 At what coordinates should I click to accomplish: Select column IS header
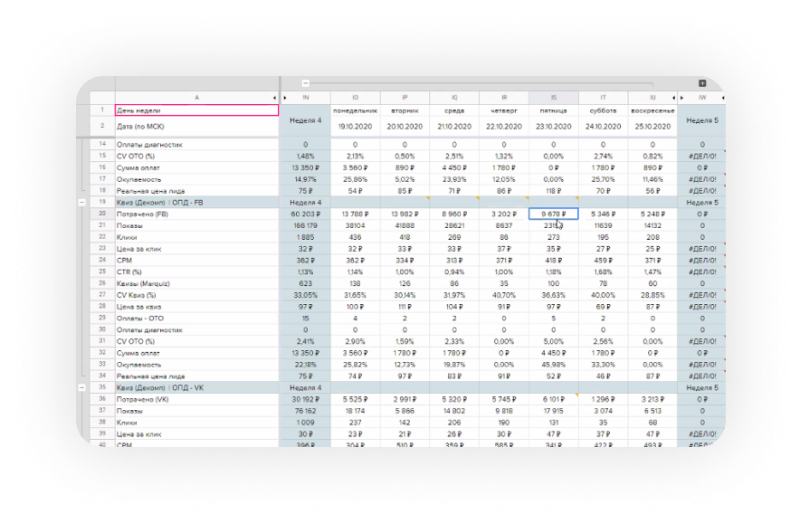[554, 97]
